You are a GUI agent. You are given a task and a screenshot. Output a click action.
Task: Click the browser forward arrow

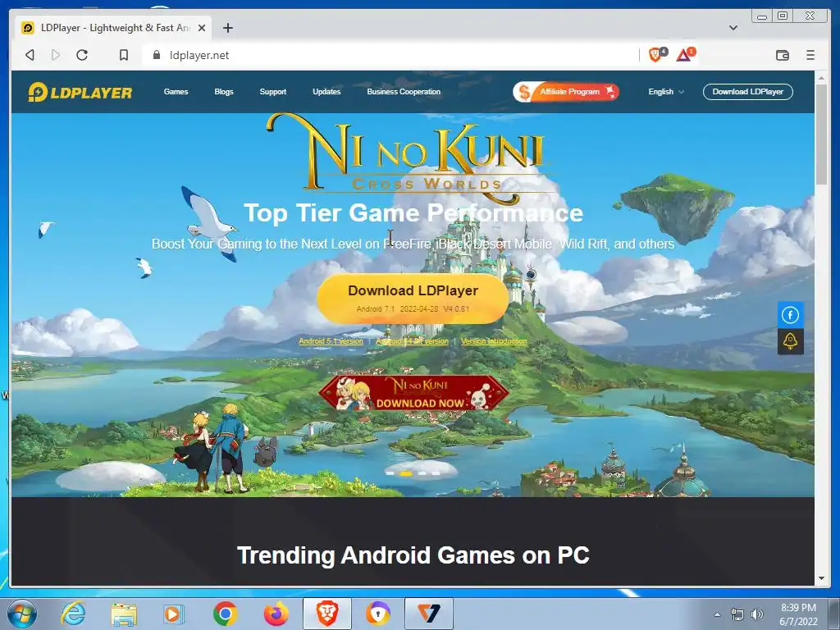(x=55, y=55)
